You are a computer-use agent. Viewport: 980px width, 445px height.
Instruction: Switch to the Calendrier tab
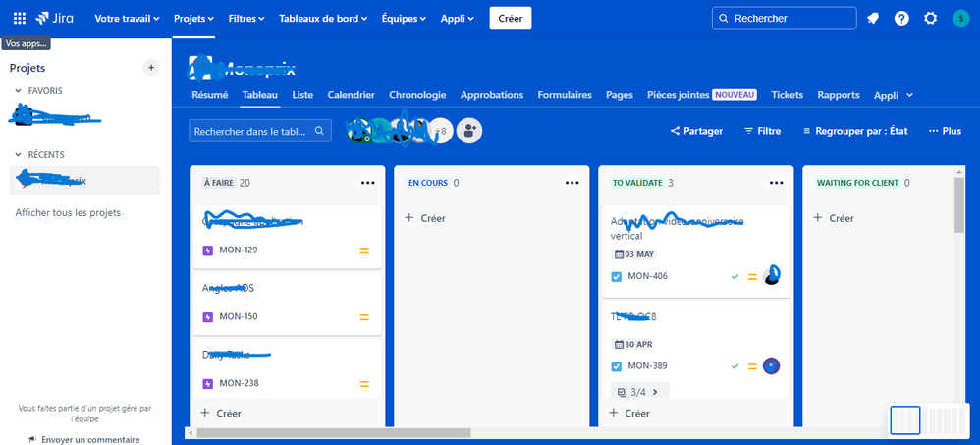[x=352, y=95]
